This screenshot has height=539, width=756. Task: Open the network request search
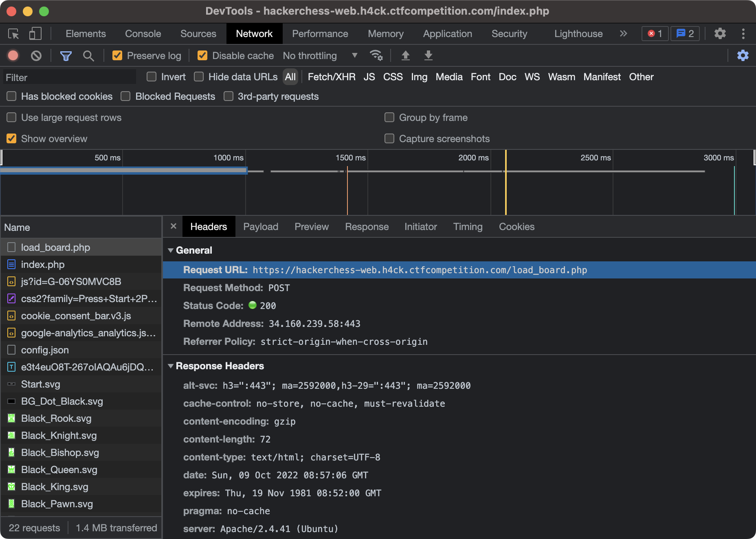click(88, 55)
